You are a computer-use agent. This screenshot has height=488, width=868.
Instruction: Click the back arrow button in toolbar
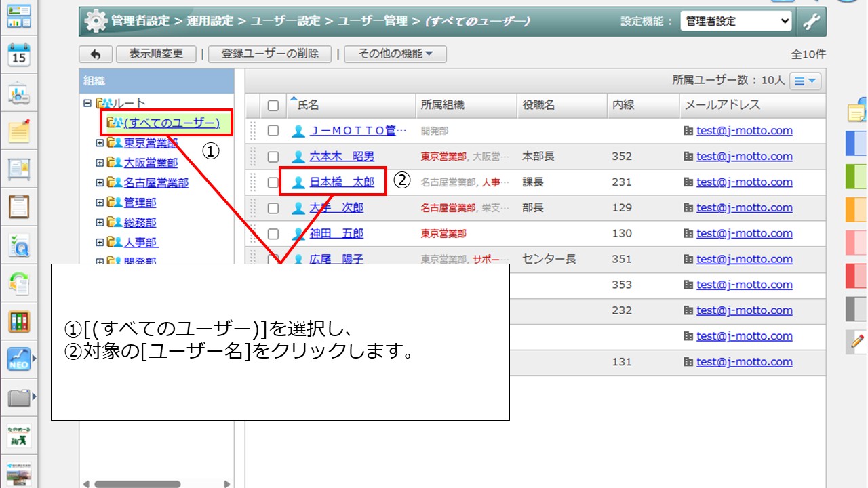tap(96, 54)
